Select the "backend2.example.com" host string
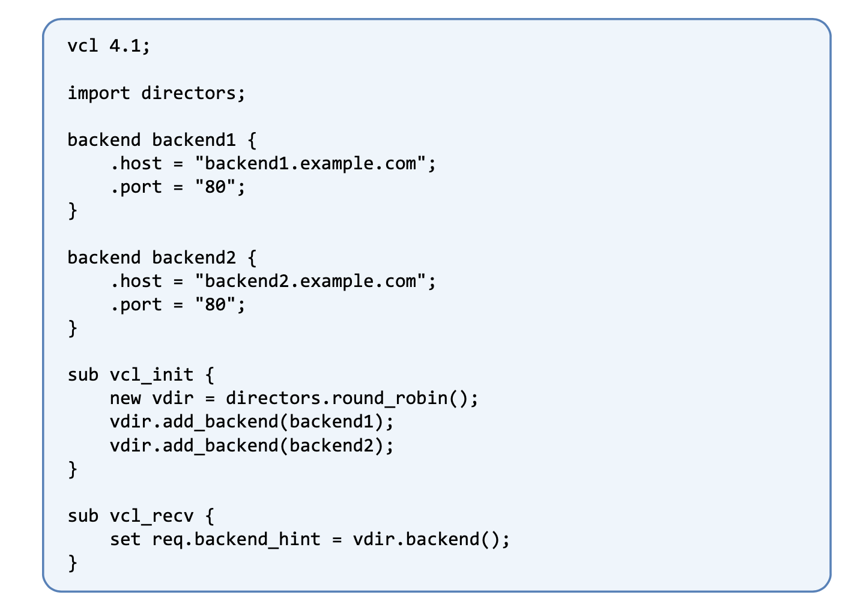Screen dimensions: 866x616 coord(310,281)
